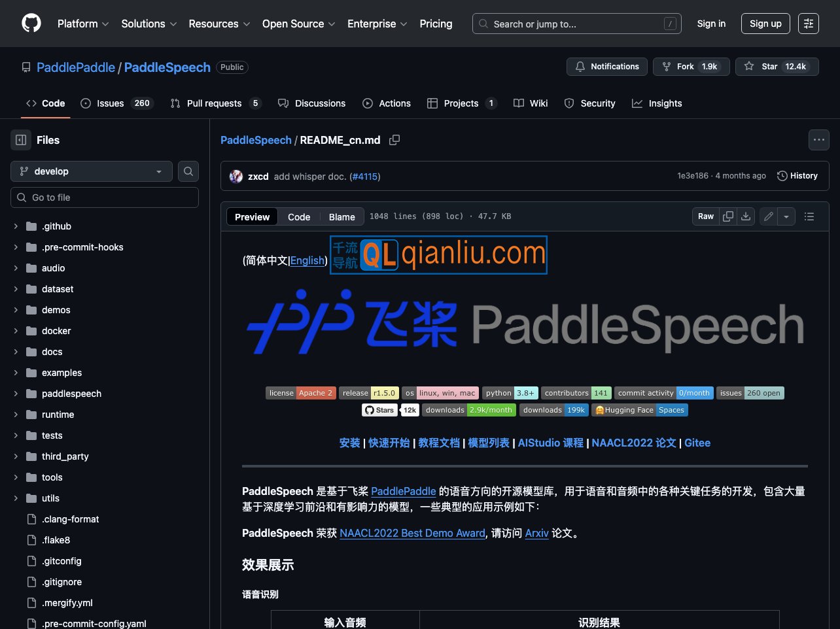Viewport: 840px width, 629px height.
Task: Show the file outline via list icon
Action: (809, 216)
